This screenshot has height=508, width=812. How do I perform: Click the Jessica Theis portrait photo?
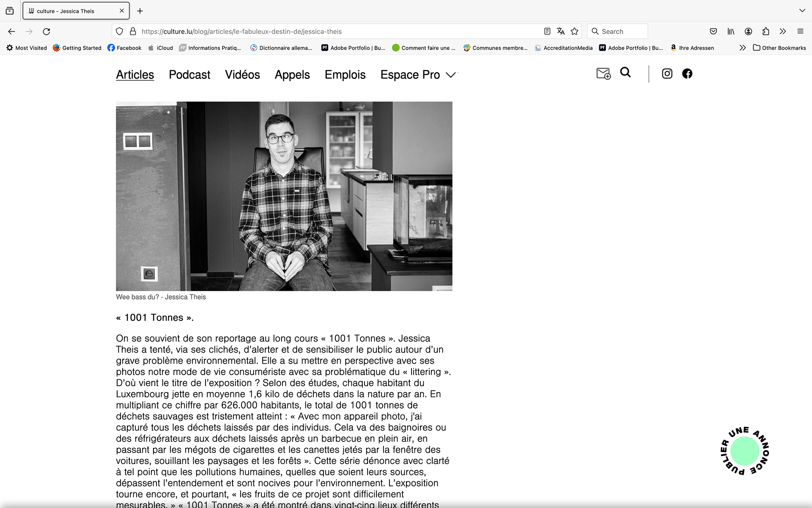pyautogui.click(x=284, y=196)
